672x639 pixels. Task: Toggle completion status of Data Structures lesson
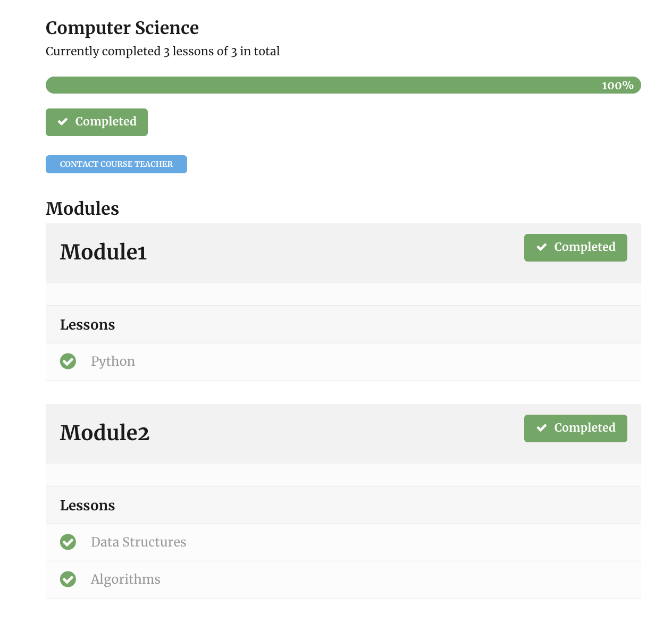(68, 542)
